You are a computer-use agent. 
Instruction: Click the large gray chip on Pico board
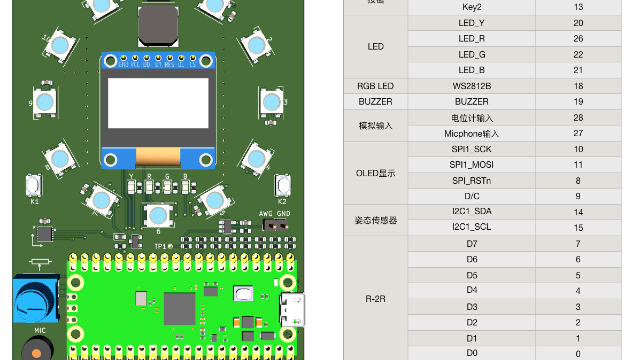point(180,309)
